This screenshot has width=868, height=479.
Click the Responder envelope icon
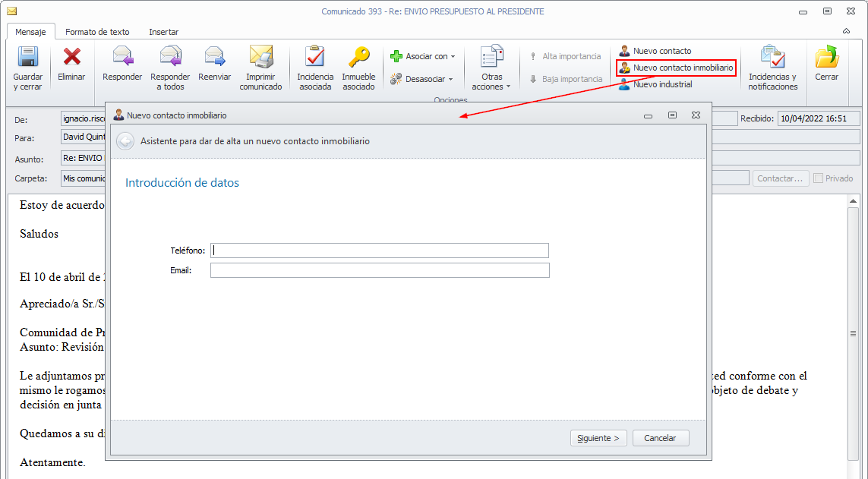point(122,56)
